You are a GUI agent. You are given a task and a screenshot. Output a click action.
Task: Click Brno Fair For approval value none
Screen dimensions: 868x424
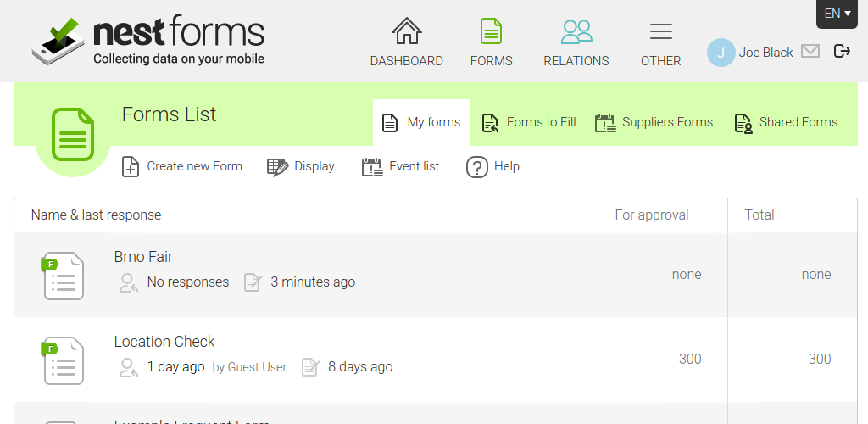click(687, 275)
